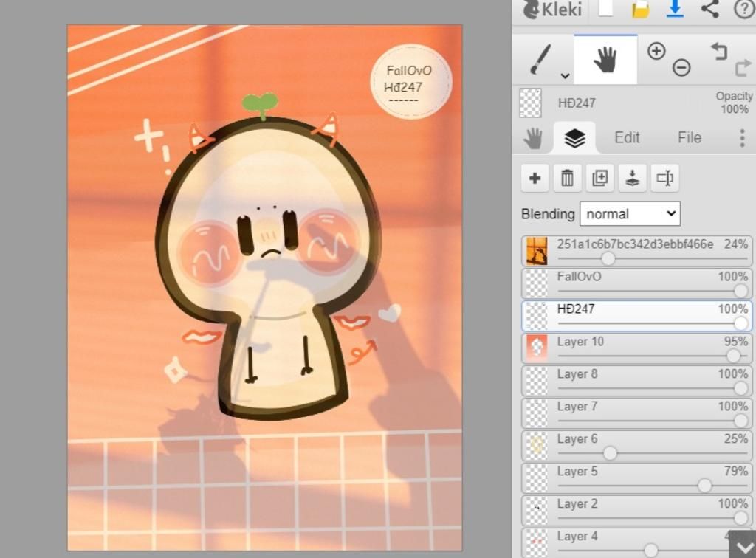This screenshot has width=756, height=558.
Task: Open the Blending mode dropdown
Action: pos(630,213)
